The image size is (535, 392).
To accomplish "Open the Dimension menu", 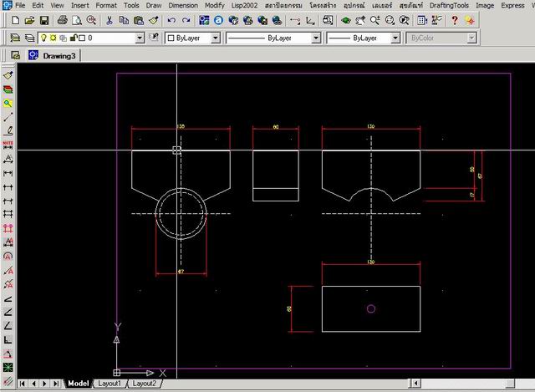I will (183, 5).
